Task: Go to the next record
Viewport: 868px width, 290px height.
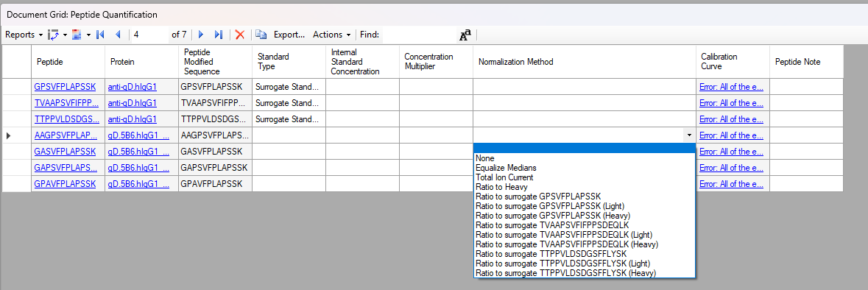Action: click(x=201, y=35)
